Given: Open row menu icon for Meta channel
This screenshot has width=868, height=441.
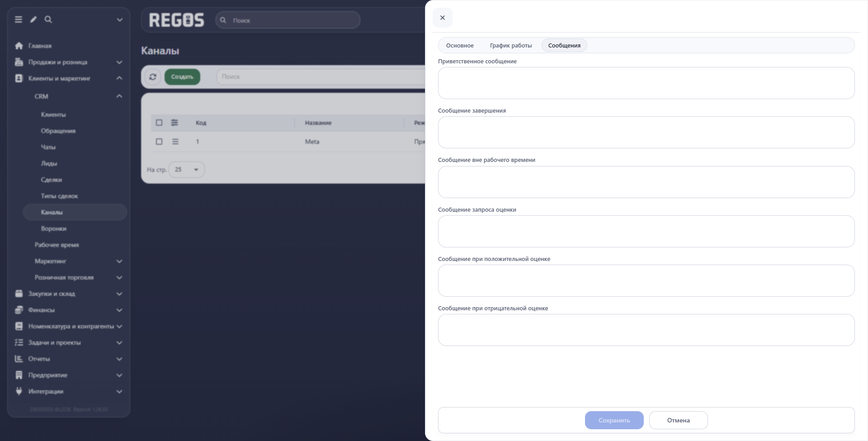Looking at the screenshot, I should (175, 142).
